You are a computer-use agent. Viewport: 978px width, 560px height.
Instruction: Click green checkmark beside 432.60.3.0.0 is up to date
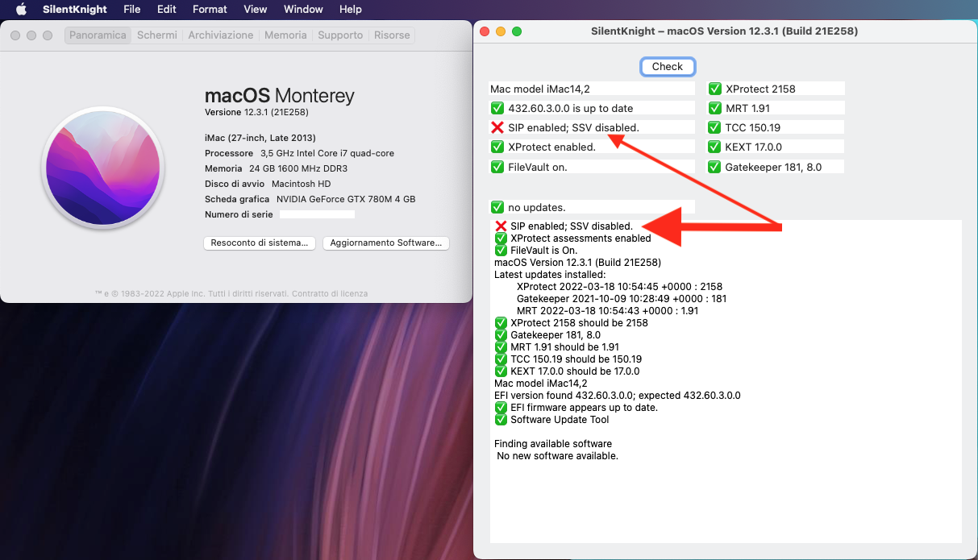497,108
